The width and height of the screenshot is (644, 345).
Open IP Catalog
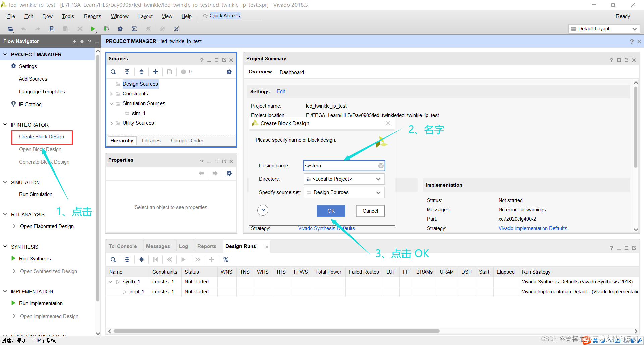[x=30, y=105]
